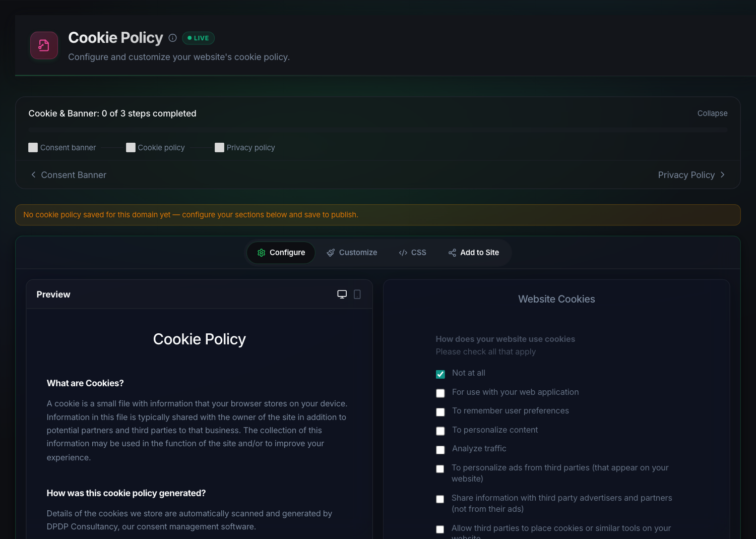Open the Add to Site tab
The height and width of the screenshot is (539, 756).
click(474, 253)
